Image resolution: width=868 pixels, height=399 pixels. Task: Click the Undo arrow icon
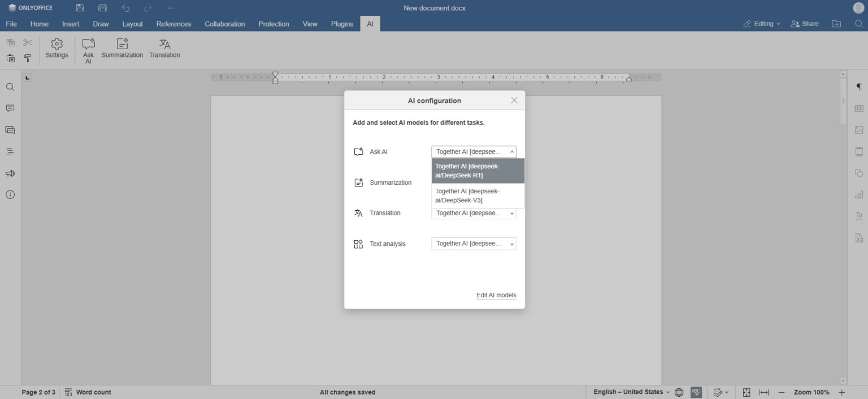125,8
